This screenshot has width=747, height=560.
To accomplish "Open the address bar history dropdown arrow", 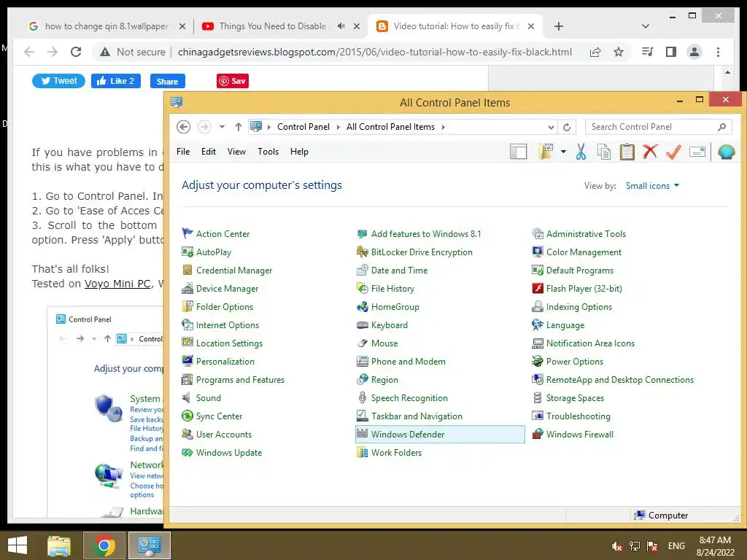I will pyautogui.click(x=551, y=127).
